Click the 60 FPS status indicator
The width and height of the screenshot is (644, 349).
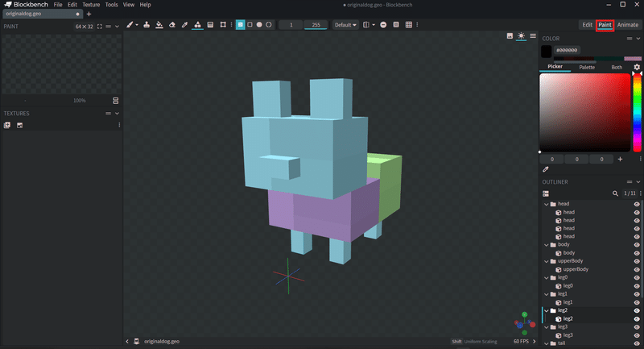point(521,341)
